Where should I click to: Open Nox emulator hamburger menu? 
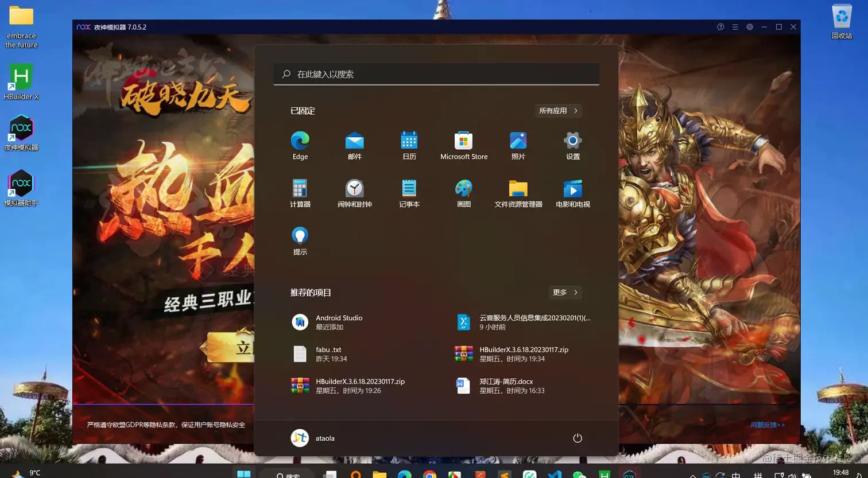click(x=735, y=27)
